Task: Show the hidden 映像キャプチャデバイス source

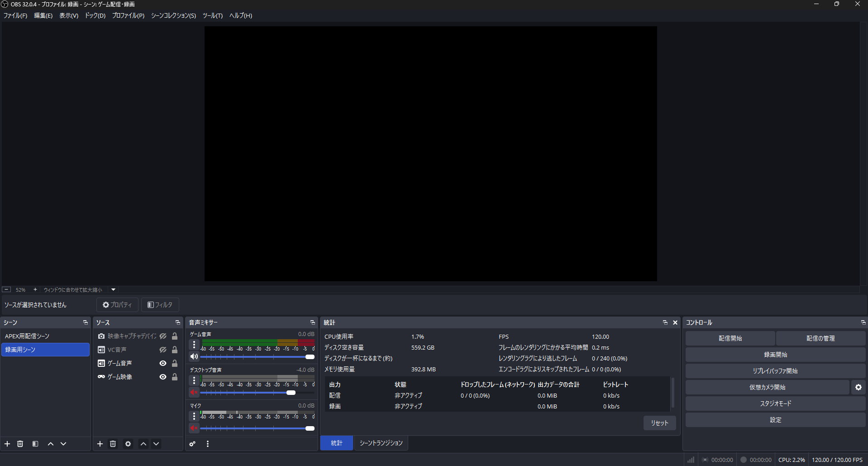Action: click(163, 336)
